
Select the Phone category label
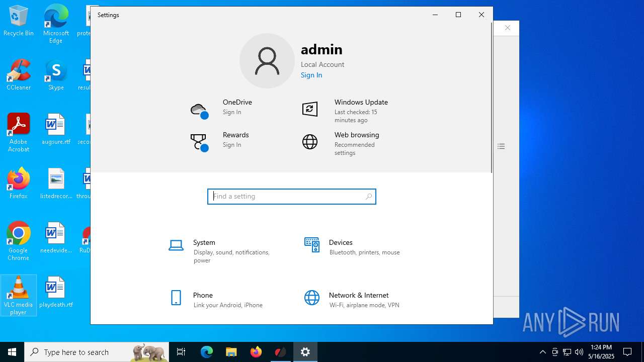tap(203, 295)
